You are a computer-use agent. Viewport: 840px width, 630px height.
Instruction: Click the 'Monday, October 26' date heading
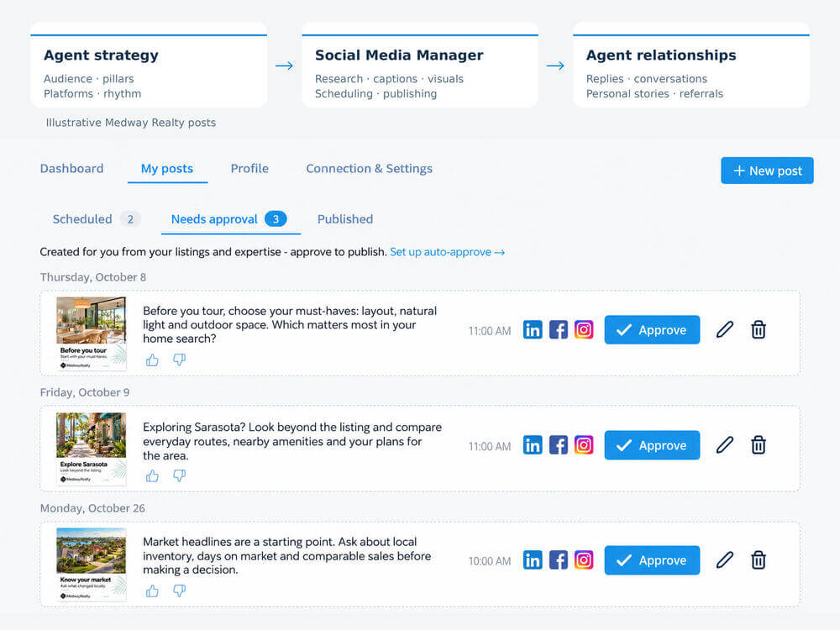point(92,508)
